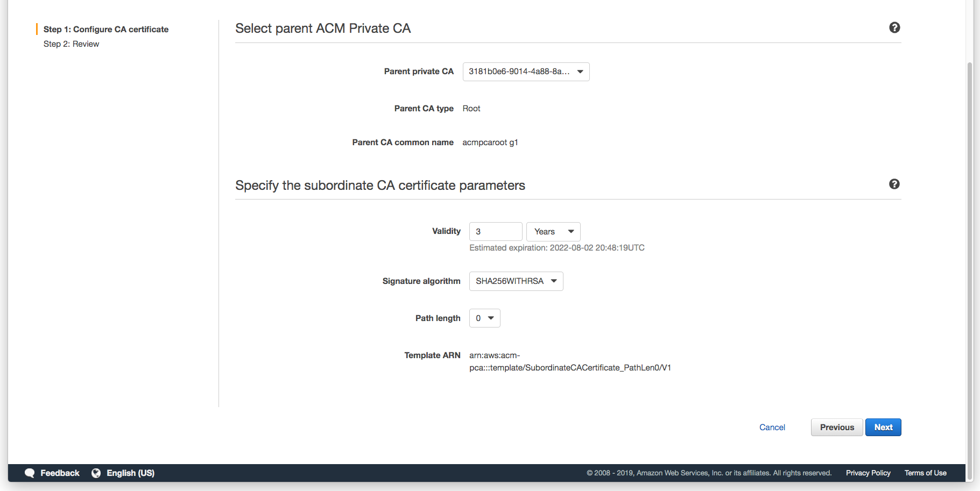980x491 pixels.
Task: Open the Terms of Use link
Action: tap(925, 473)
